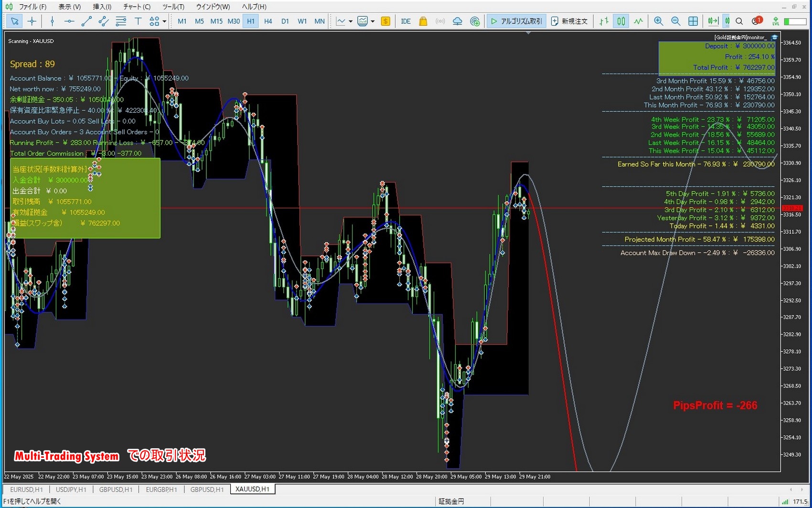The width and height of the screenshot is (812, 508).
Task: Pick the trendline drawing tool
Action: pos(86,21)
